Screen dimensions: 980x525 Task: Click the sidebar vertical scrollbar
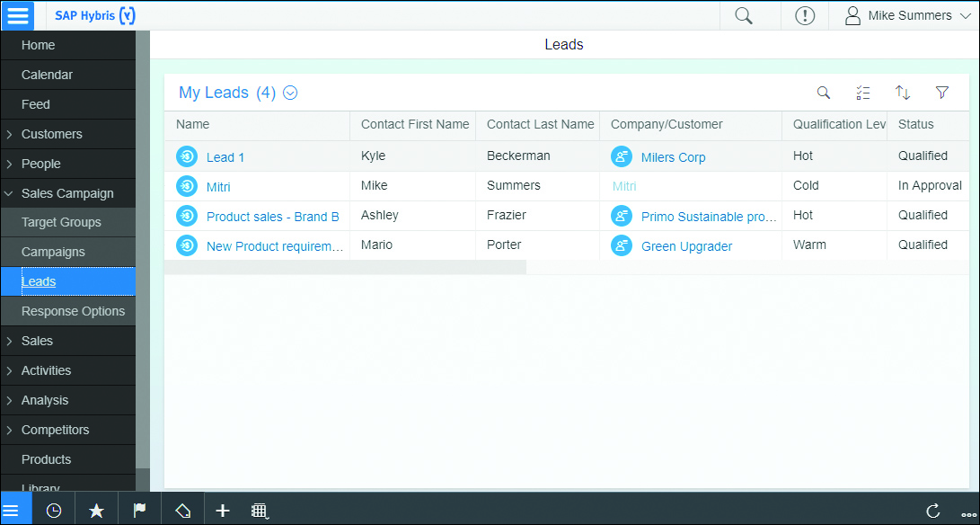pos(143,250)
